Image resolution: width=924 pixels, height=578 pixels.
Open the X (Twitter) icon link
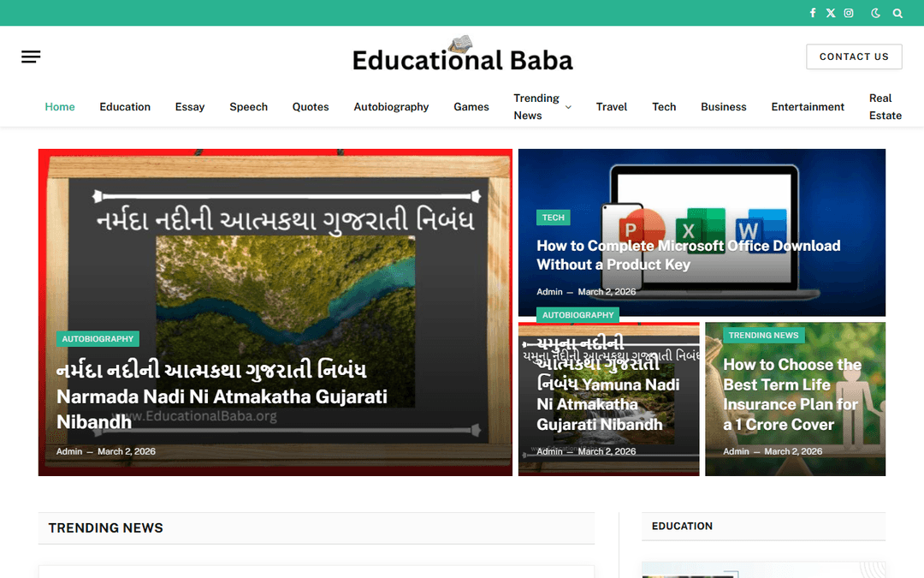point(830,13)
